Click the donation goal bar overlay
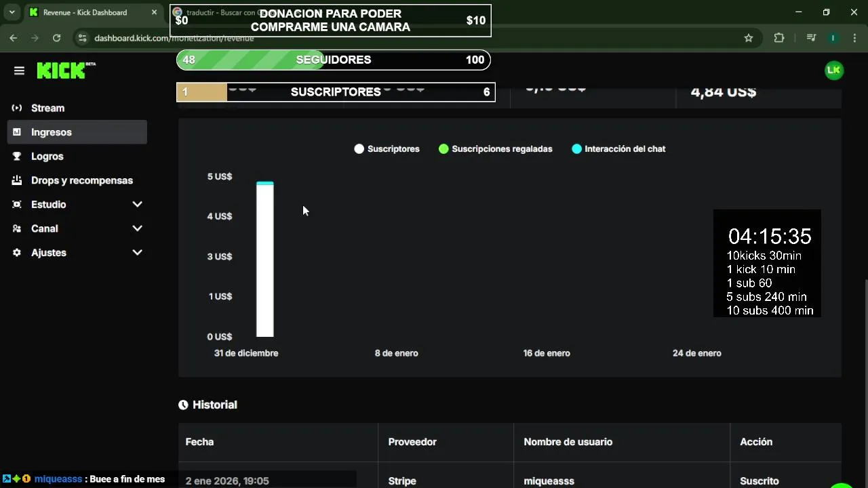 point(330,20)
